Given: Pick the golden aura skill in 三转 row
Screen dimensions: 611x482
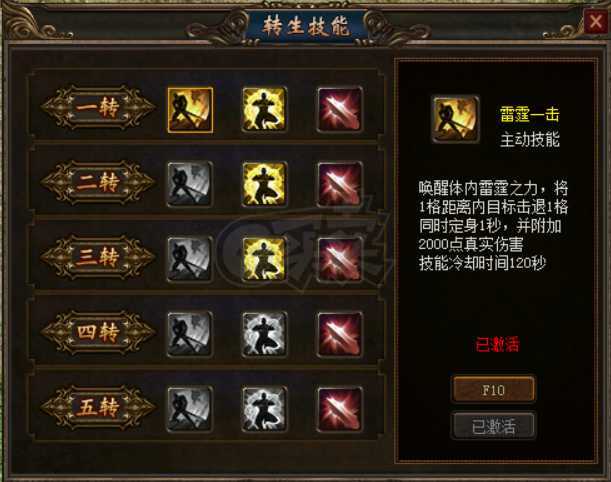Looking at the screenshot, I should click(x=265, y=259).
